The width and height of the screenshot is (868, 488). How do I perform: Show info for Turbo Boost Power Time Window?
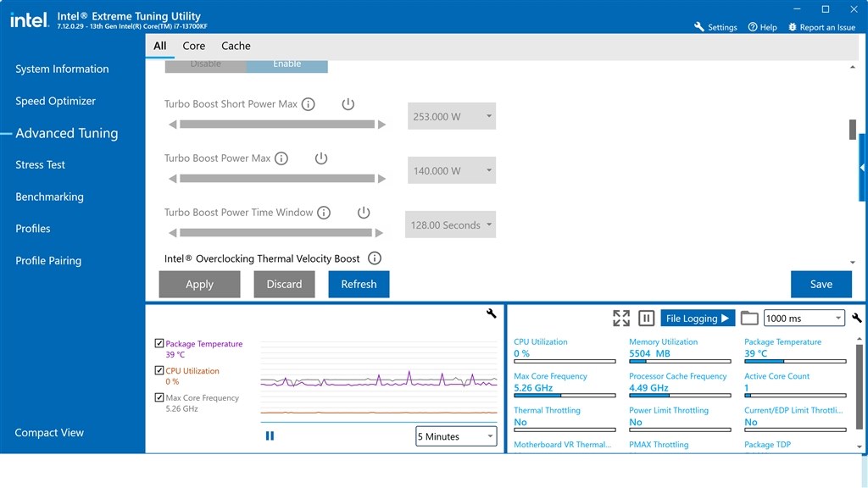coord(324,213)
